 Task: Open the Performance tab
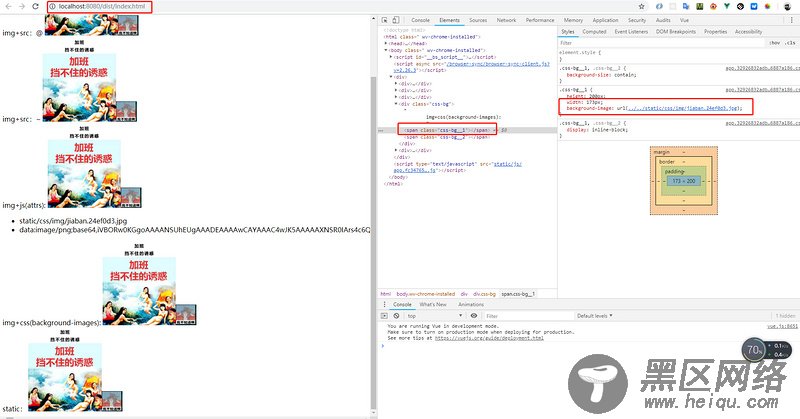[x=540, y=20]
